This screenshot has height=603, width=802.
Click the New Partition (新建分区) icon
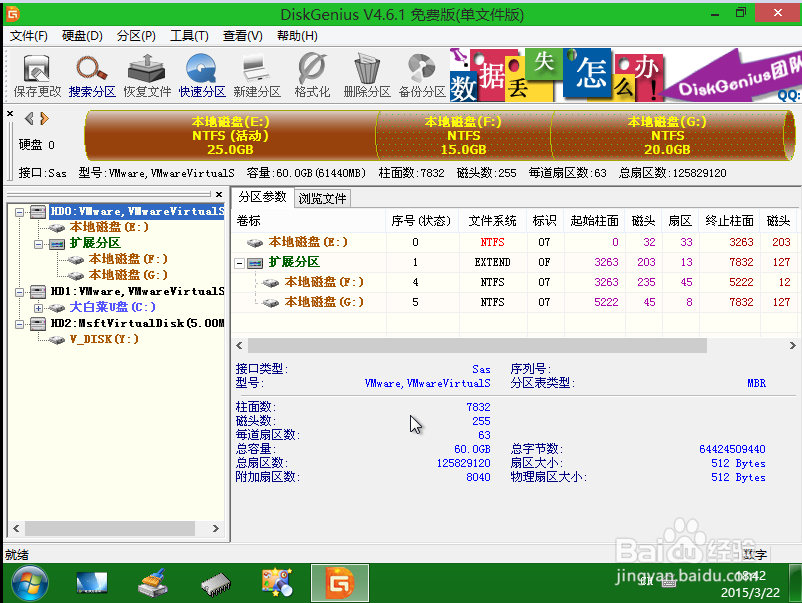point(257,76)
